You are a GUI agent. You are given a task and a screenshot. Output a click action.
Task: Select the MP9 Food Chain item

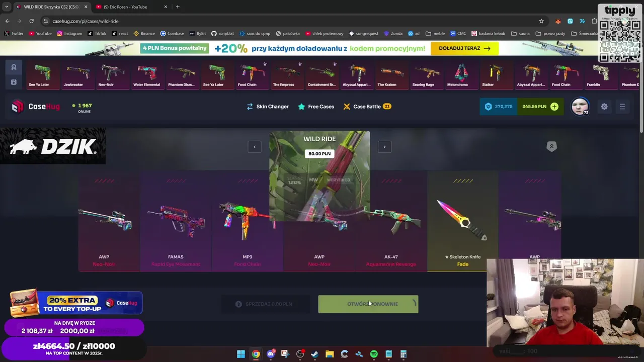click(247, 221)
